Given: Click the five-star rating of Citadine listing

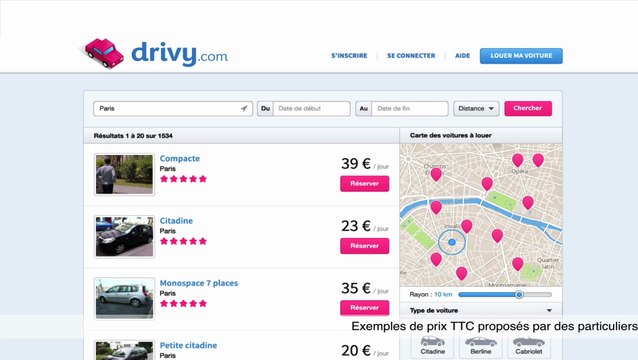Looking at the screenshot, I should [184, 241].
